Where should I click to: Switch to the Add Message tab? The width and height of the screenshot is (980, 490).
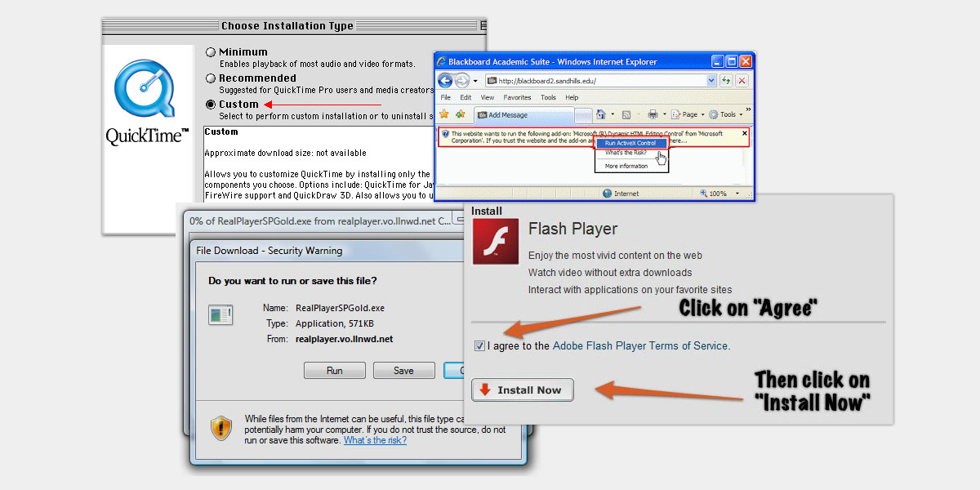(x=524, y=115)
